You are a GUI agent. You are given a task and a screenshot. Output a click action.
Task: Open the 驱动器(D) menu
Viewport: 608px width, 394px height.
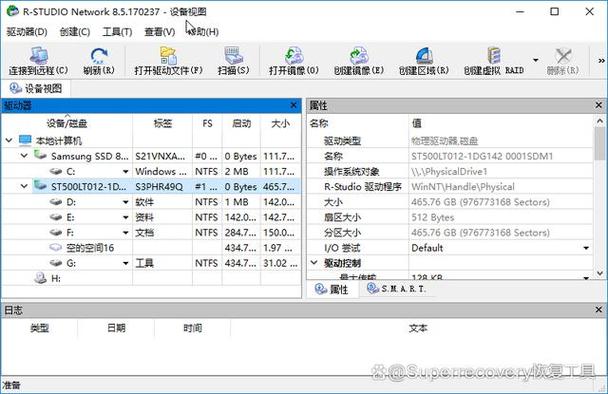27,31
